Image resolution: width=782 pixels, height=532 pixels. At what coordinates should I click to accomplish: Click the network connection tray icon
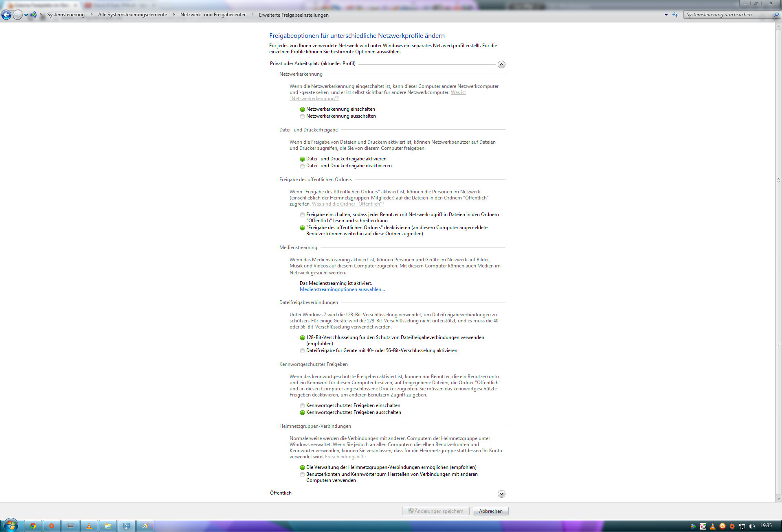[742, 526]
